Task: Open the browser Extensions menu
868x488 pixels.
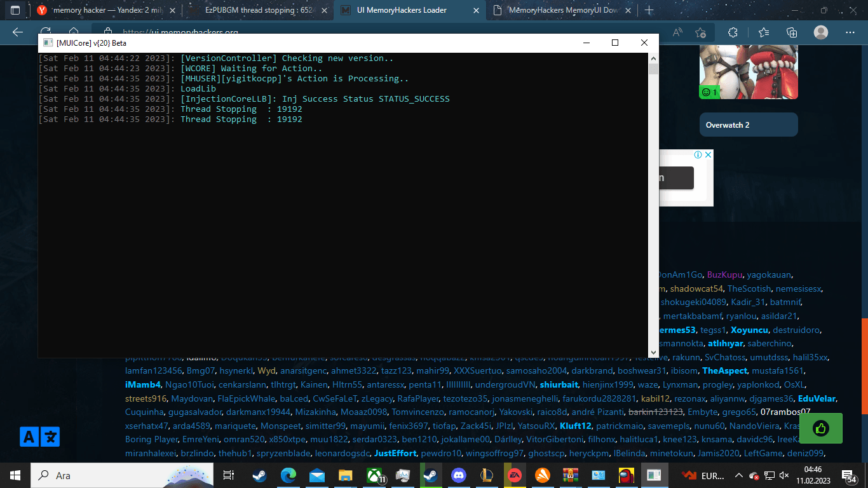Action: (x=733, y=32)
